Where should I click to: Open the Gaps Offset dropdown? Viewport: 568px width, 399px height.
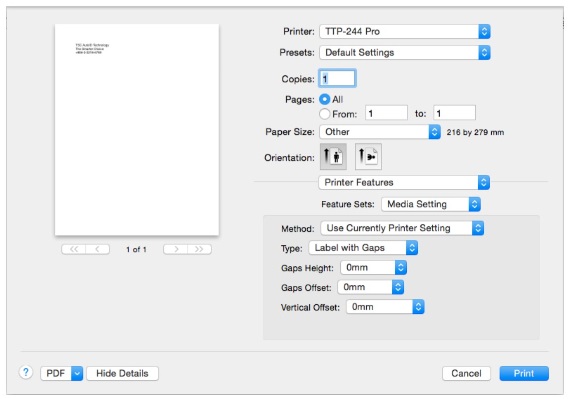[x=370, y=287]
